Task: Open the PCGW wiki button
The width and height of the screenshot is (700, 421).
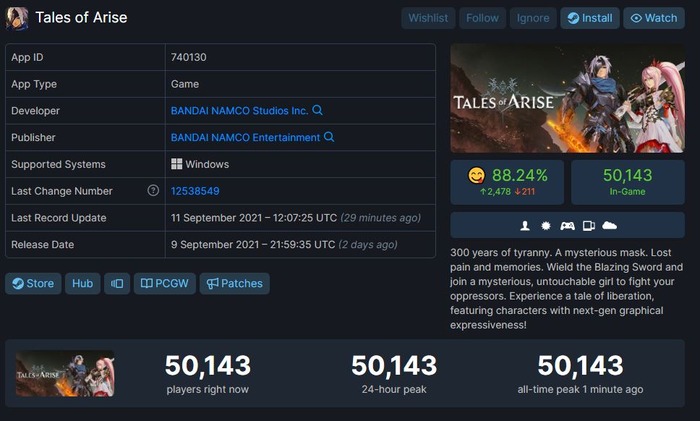Action: (x=165, y=283)
